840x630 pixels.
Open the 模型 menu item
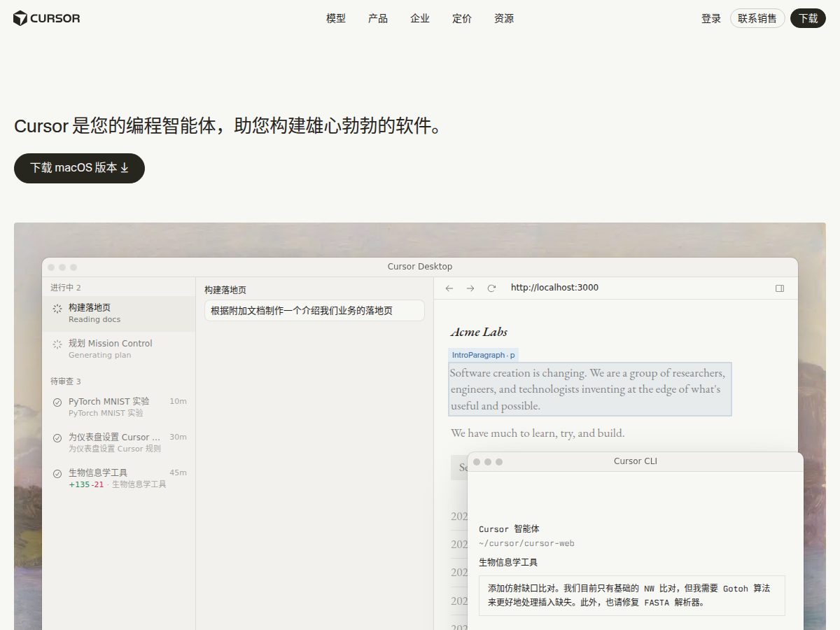click(336, 18)
